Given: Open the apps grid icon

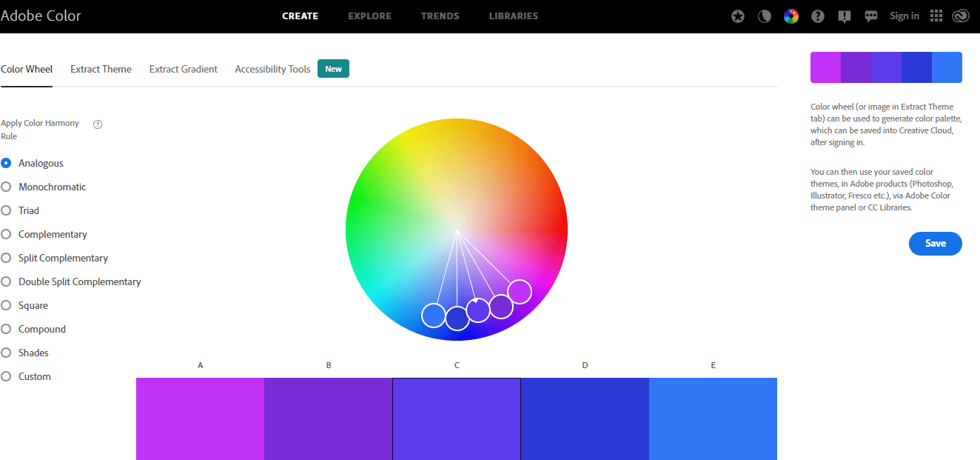Looking at the screenshot, I should (x=936, y=16).
